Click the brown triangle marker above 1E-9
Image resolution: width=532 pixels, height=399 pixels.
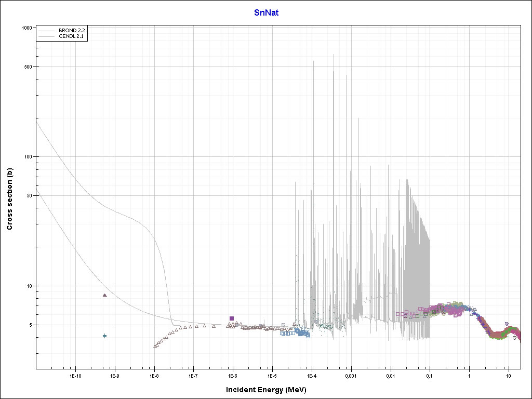[104, 295]
